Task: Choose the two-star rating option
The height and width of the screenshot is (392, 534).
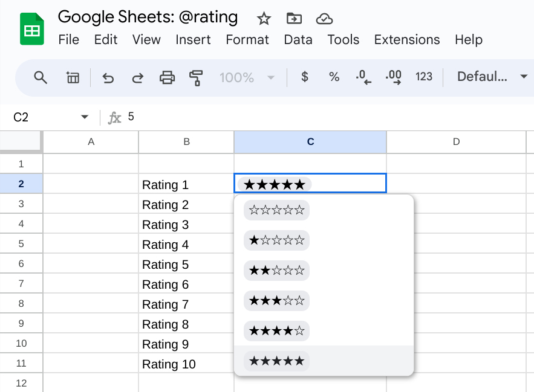Action: click(x=276, y=270)
